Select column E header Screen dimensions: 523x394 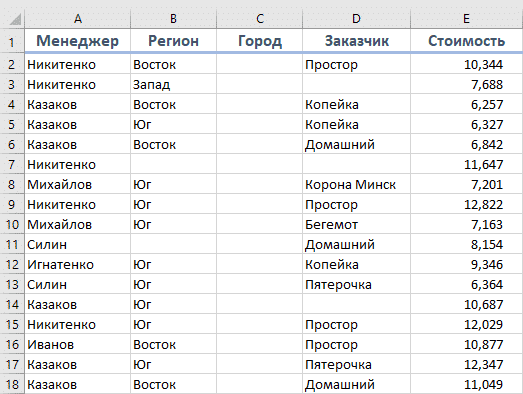[466, 19]
